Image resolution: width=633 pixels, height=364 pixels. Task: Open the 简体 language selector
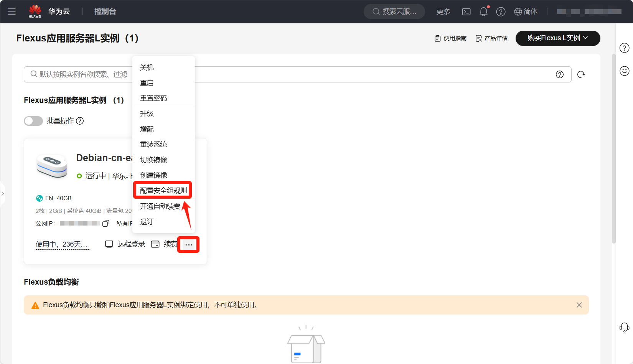click(x=526, y=12)
